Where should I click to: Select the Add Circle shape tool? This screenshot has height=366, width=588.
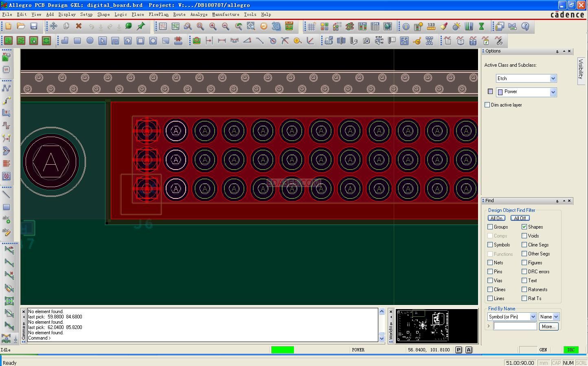point(90,41)
